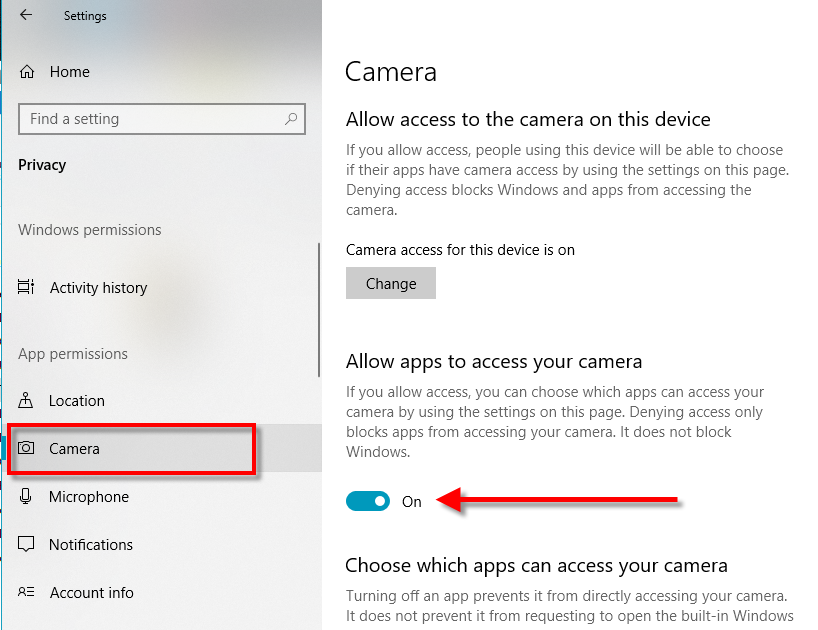Type in the Find a setting box

click(x=150, y=119)
